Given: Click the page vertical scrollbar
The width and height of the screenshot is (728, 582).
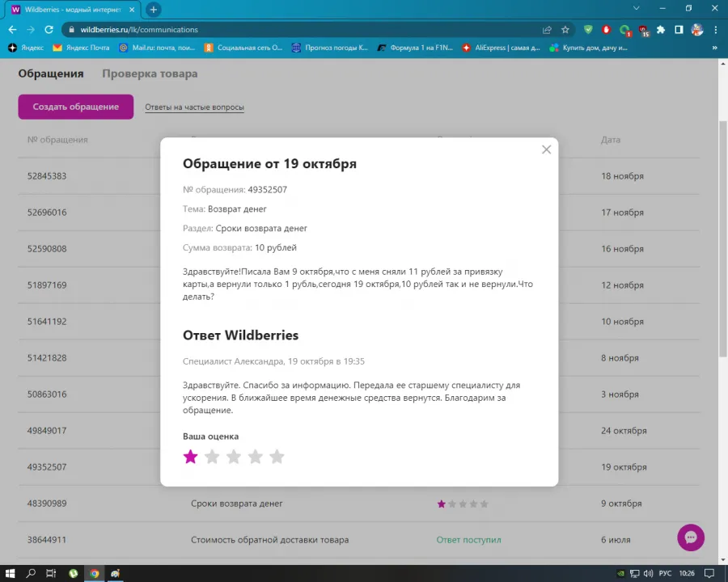Looking at the screenshot, I should coord(723,238).
